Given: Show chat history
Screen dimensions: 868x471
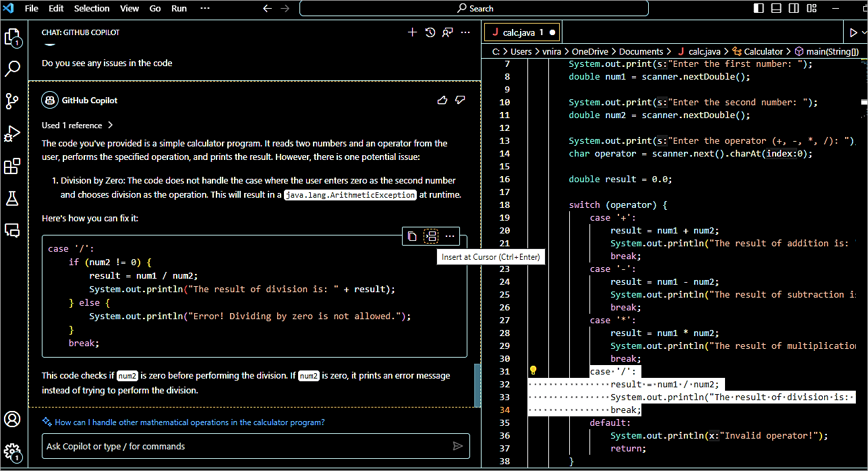Looking at the screenshot, I should pyautogui.click(x=430, y=32).
